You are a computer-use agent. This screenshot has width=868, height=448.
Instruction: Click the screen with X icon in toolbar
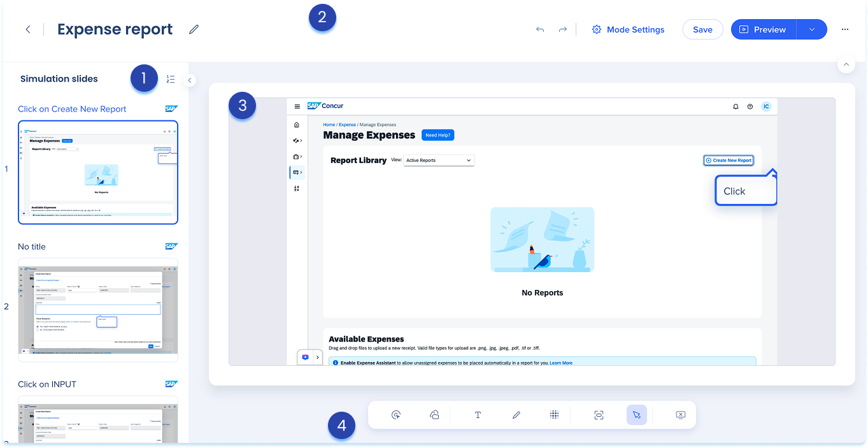[x=680, y=415]
